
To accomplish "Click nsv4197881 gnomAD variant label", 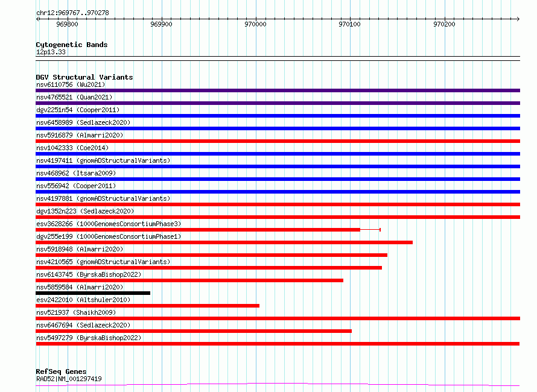I will click(103, 198).
